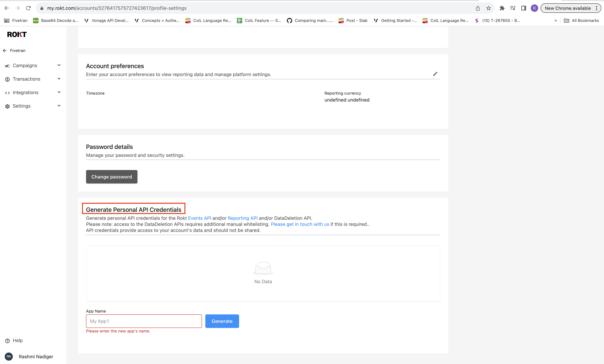Click the edit pencil icon for Account preferences
This screenshot has width=604, height=364.
click(435, 74)
